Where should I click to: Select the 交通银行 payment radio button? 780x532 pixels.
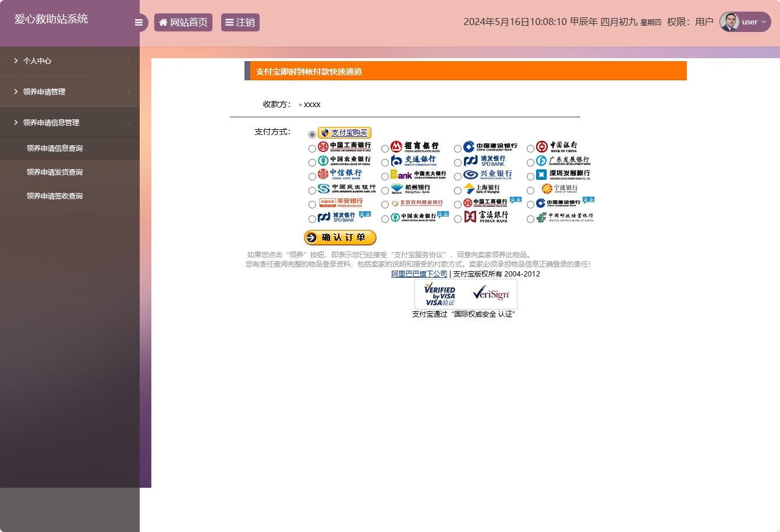point(385,162)
